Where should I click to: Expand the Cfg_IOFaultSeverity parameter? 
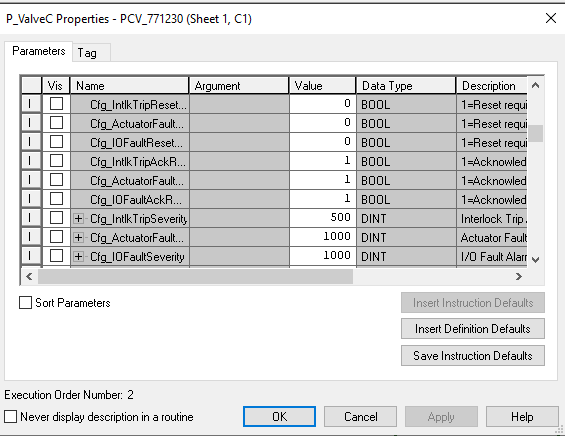(x=79, y=257)
